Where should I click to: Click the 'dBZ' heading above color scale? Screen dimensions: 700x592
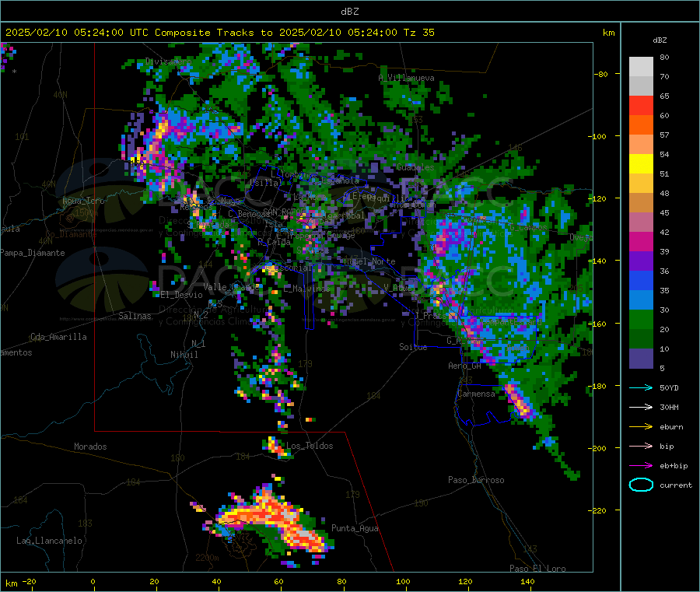pyautogui.click(x=660, y=40)
